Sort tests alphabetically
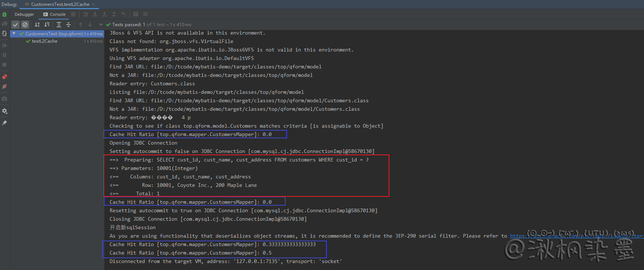The height and width of the screenshot is (270, 644). pos(37,25)
